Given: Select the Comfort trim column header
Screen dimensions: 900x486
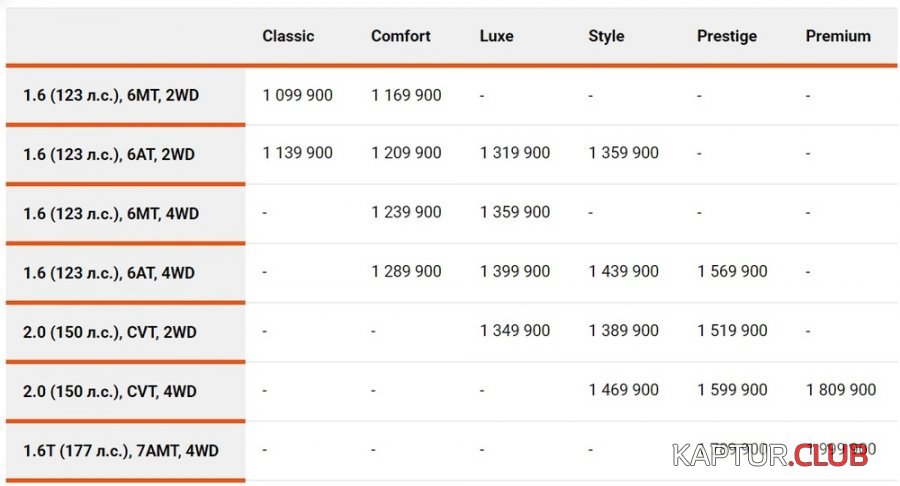Looking at the screenshot, I should point(401,36).
